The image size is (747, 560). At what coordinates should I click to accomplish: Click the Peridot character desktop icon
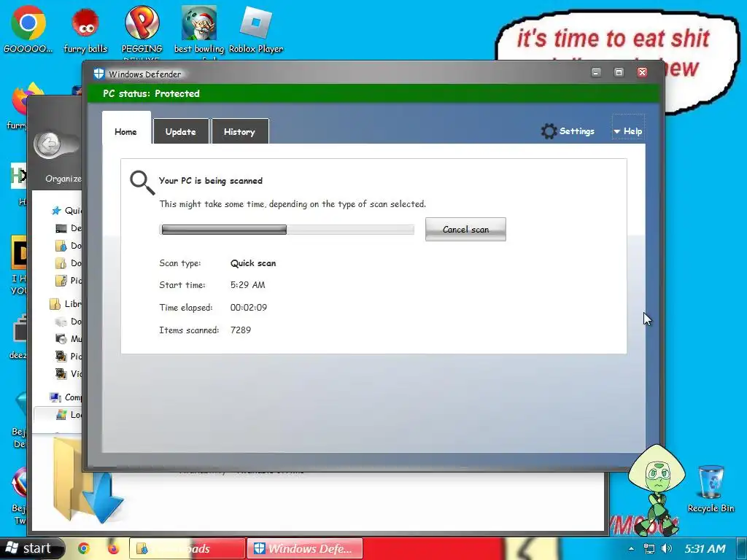[657, 489]
